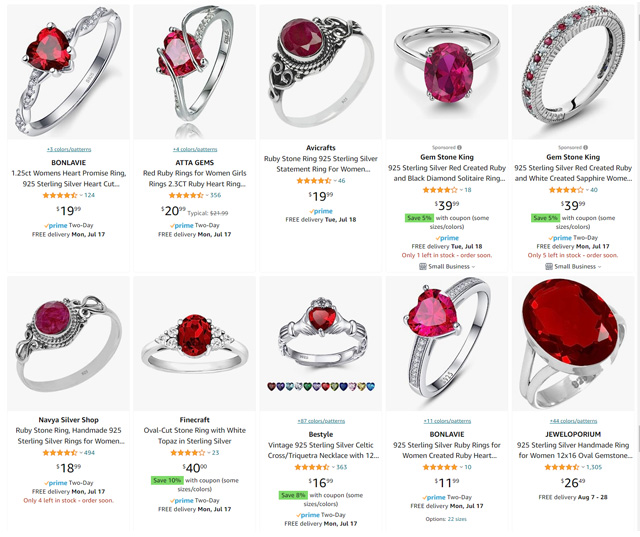Open +44 colors/patterns link for JEWELOPORIUM
Image resolution: width=640 pixels, height=537 pixels.
pos(573,421)
